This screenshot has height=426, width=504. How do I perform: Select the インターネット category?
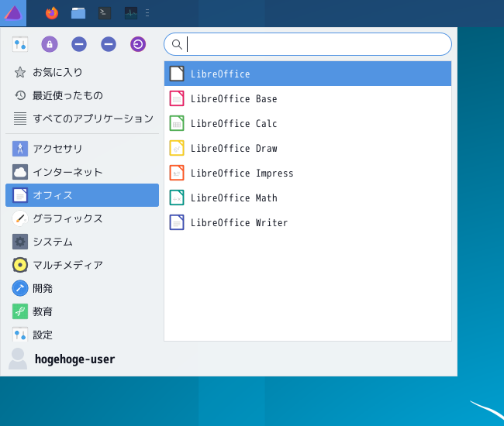point(82,172)
